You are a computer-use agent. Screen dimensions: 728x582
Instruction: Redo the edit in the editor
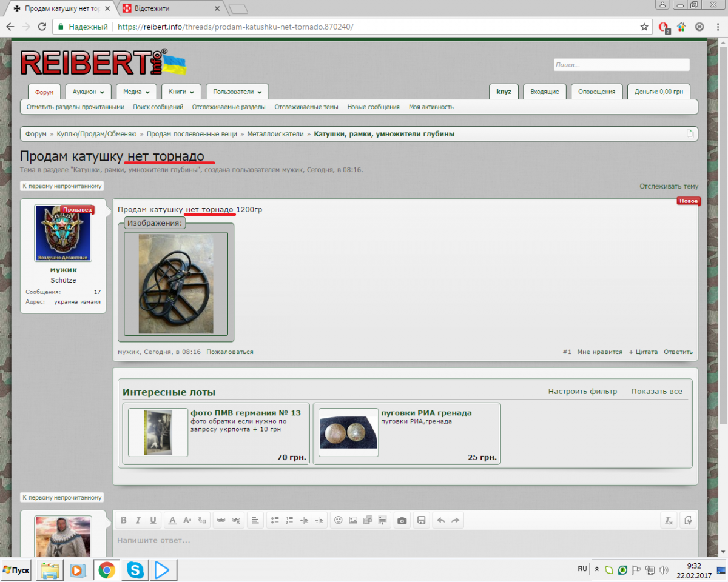click(456, 520)
